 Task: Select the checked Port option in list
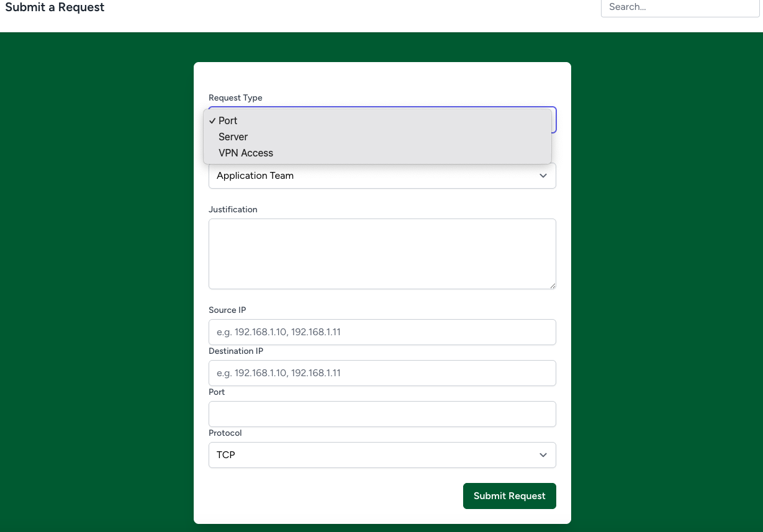click(228, 120)
